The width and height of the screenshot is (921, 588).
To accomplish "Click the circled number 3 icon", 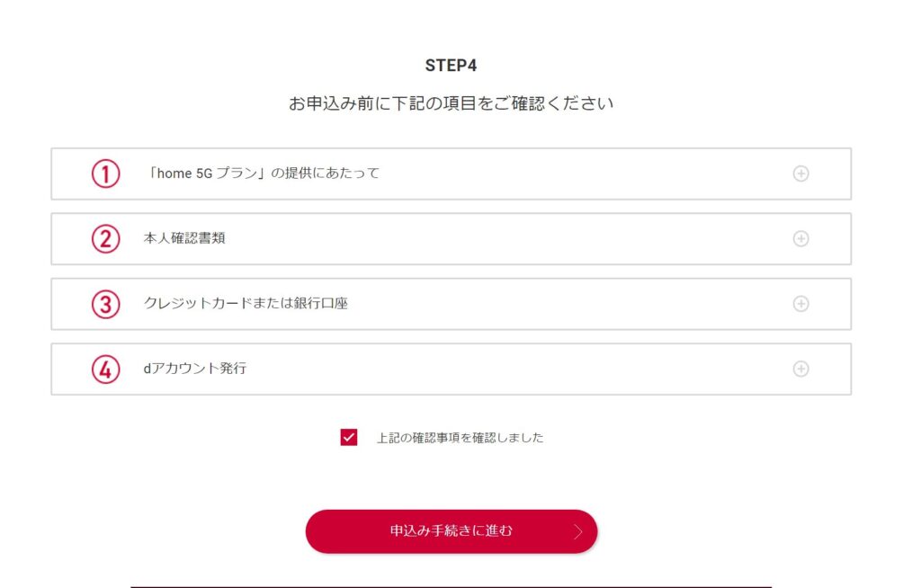I will (x=105, y=304).
